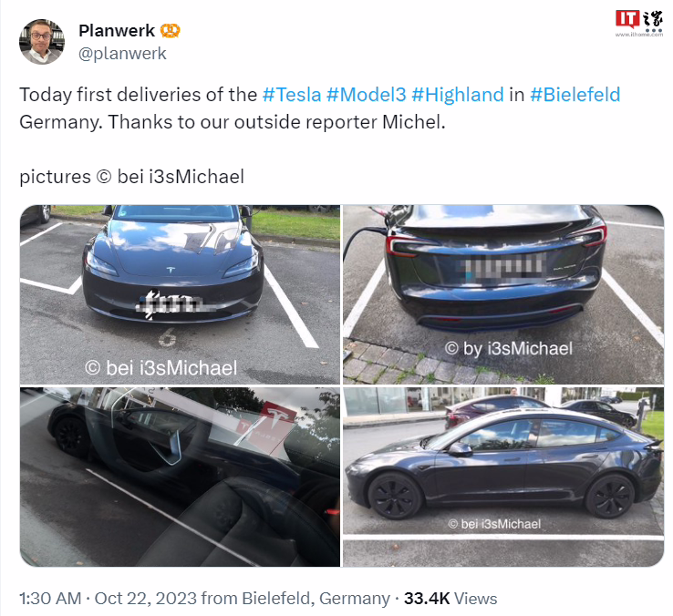Viewport: 673px width, 616px height.
Task: Open the Planwerk profile avatar photo
Action: pos(42,42)
